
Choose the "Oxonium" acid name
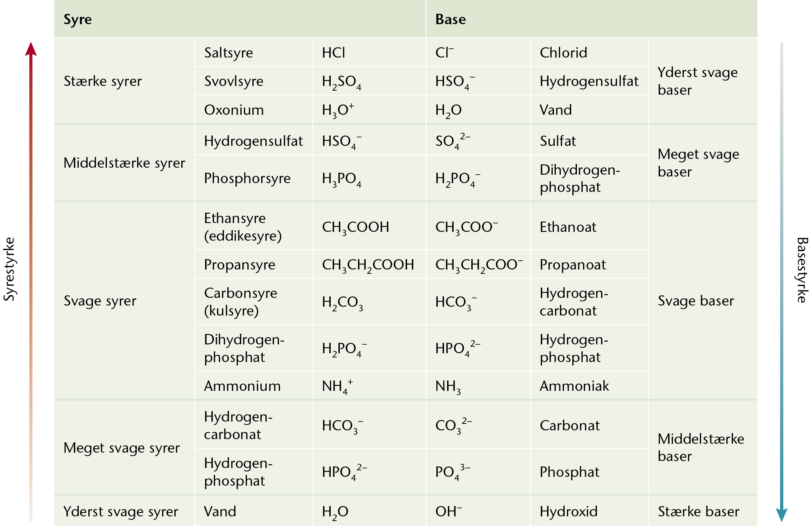pos(234,110)
